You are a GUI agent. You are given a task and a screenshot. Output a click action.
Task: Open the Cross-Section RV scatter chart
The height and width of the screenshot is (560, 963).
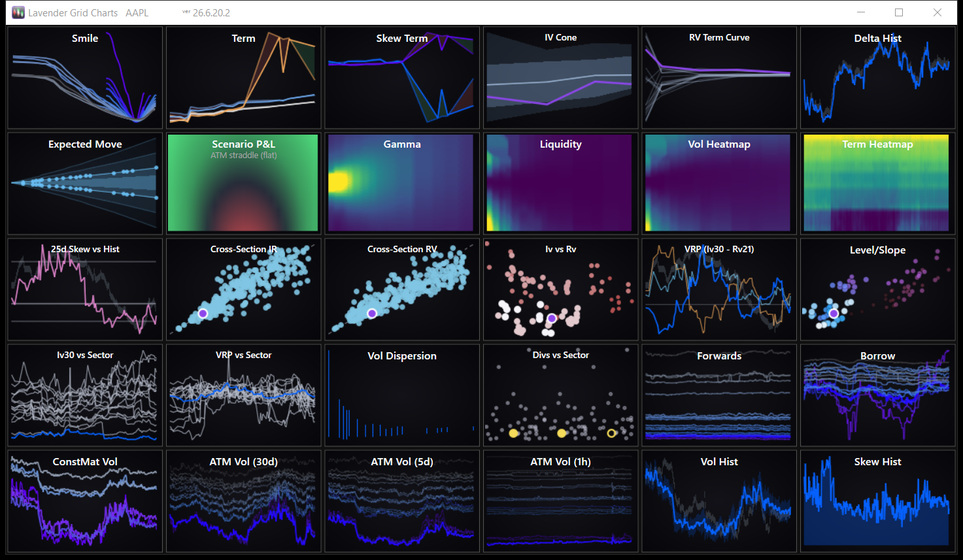[402, 289]
